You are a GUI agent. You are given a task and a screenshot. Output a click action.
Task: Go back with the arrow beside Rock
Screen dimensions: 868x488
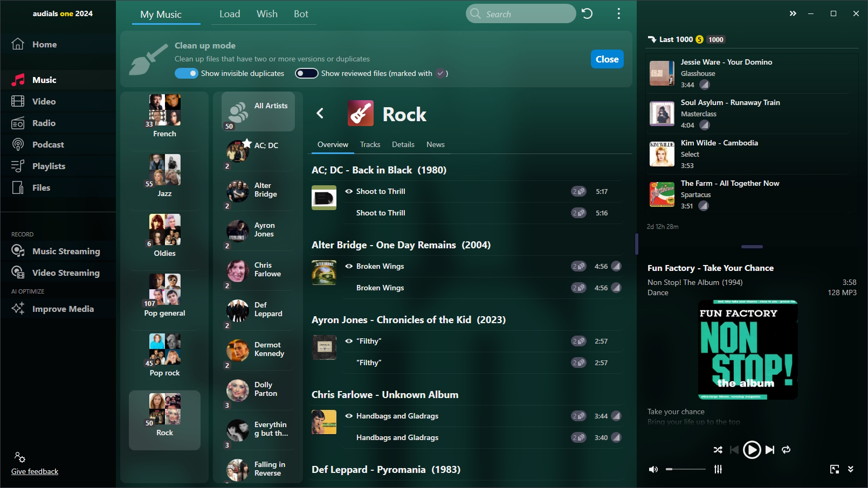pos(320,113)
